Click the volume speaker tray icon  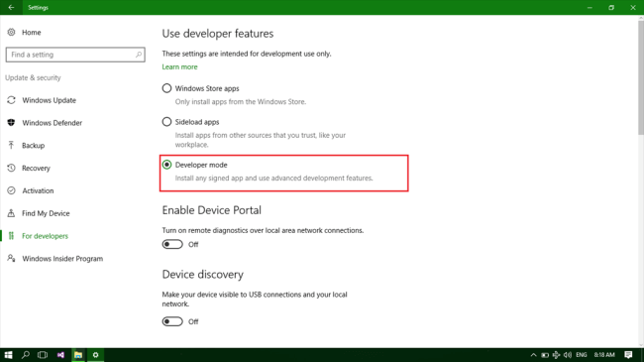(x=568, y=355)
